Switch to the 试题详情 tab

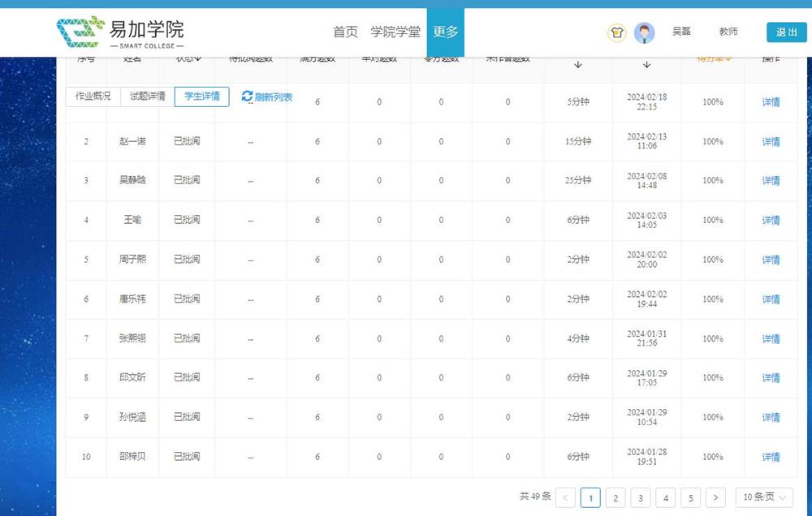click(148, 97)
